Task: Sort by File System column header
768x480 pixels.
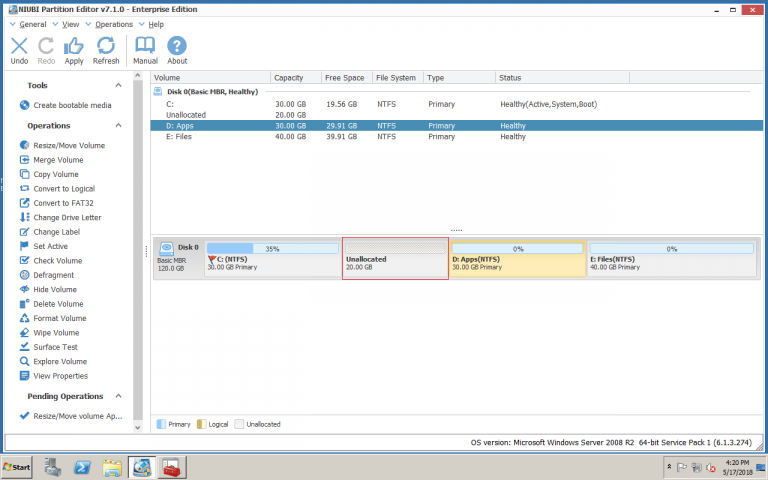Action: [398, 77]
